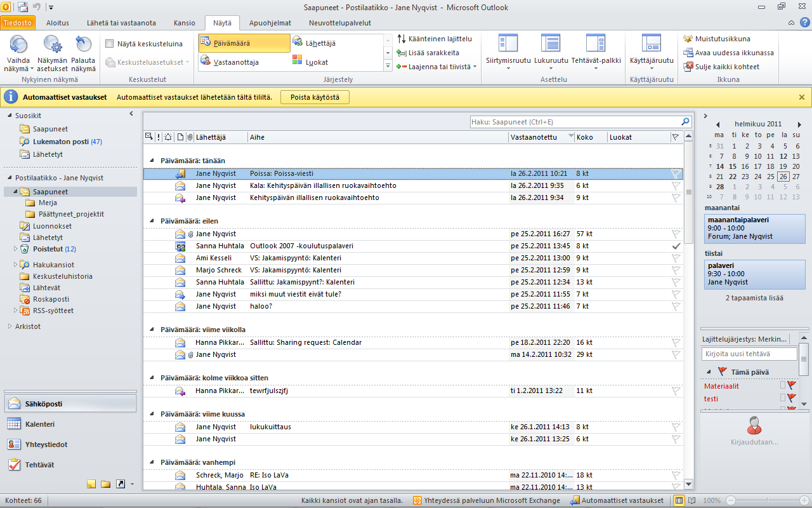Open Tiedosto tab

[x=18, y=23]
